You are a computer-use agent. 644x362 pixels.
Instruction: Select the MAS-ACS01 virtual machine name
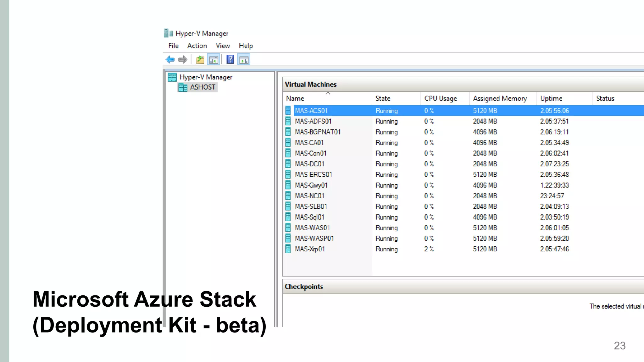pyautogui.click(x=311, y=111)
